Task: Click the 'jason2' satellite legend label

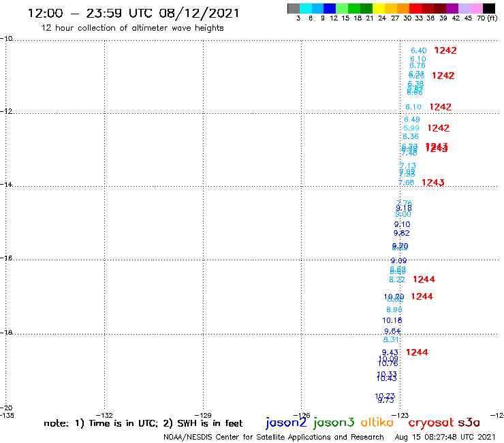Action: coord(286,423)
